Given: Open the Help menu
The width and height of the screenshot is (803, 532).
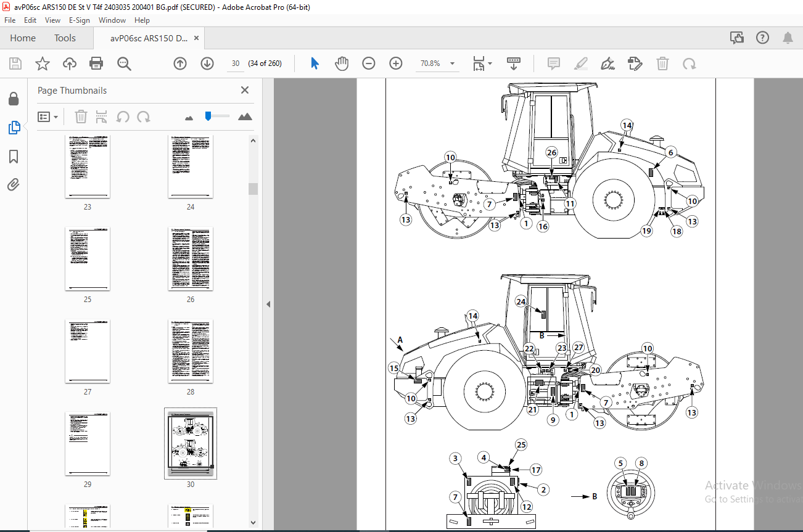Looking at the screenshot, I should pos(142,20).
